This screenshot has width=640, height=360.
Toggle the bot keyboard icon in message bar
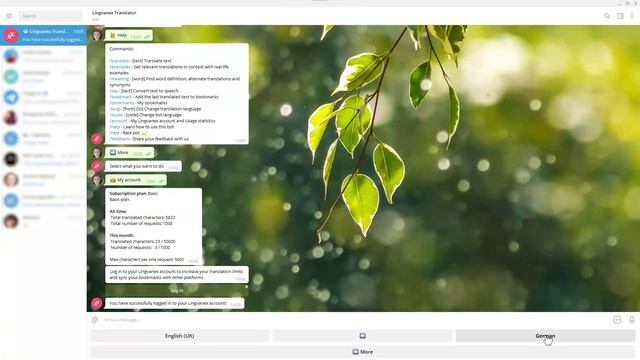click(617, 320)
